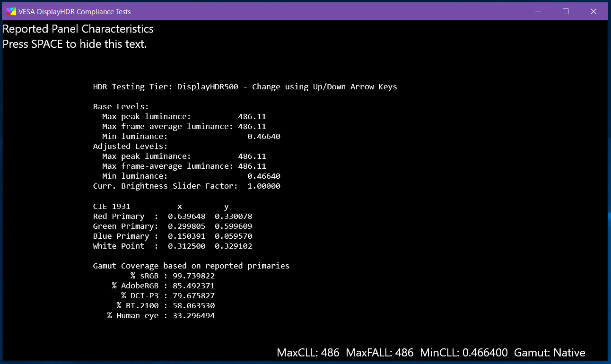611x364 pixels.
Task: Click the 'Gamut: Native' status value
Action: click(550, 353)
